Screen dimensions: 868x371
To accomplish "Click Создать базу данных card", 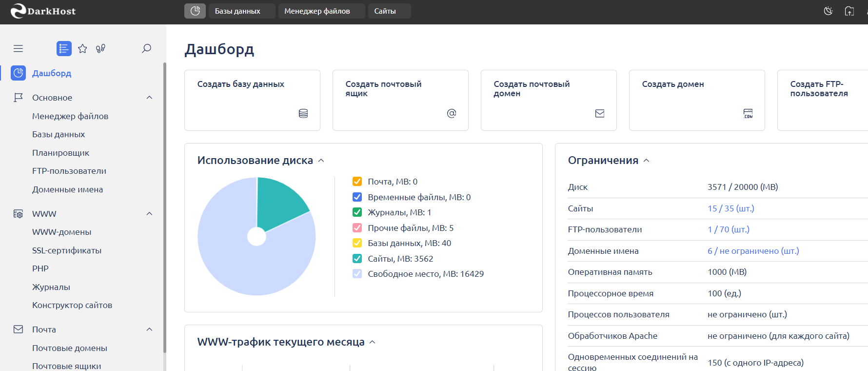I will click(252, 100).
